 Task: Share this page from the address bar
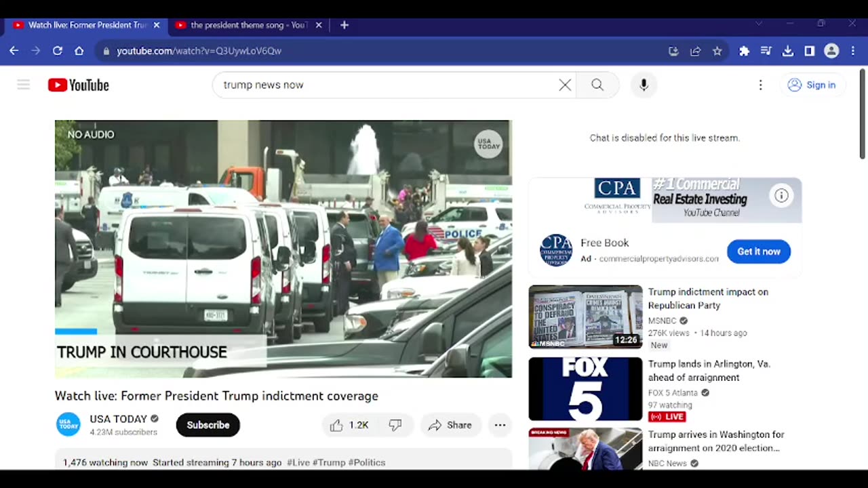(695, 51)
